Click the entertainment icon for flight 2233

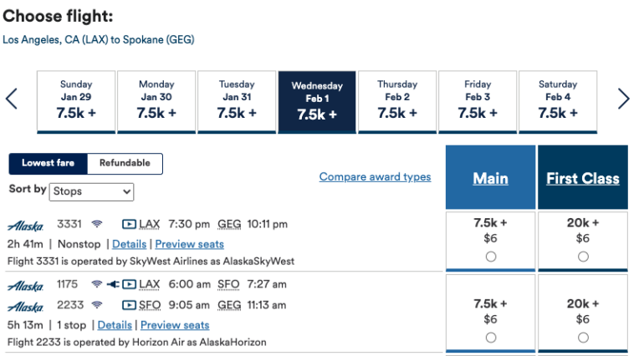[x=129, y=305]
